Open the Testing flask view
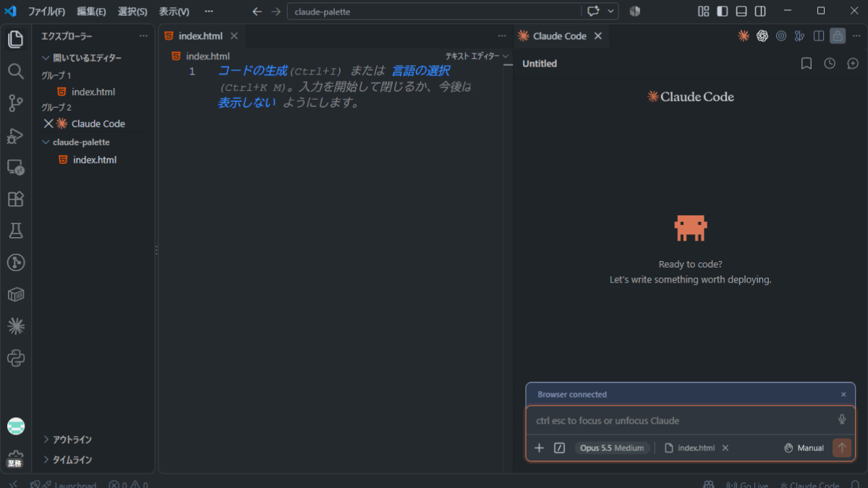The height and width of the screenshot is (488, 868). 16,231
